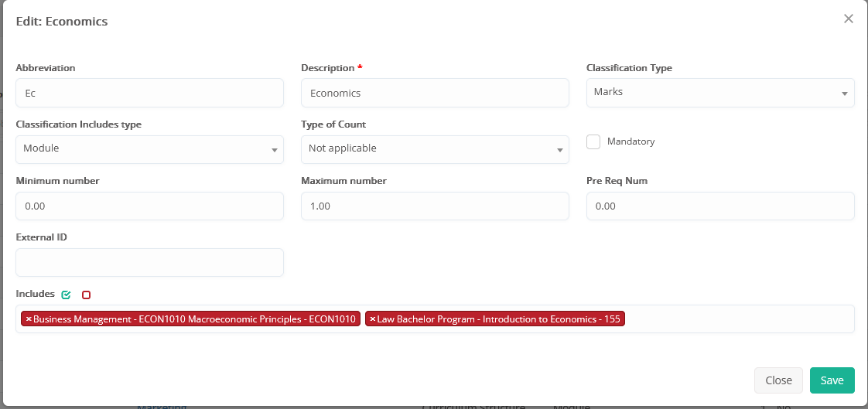868x409 pixels.
Task: Click the deselect-all icon next to Includes
Action: [x=87, y=295]
